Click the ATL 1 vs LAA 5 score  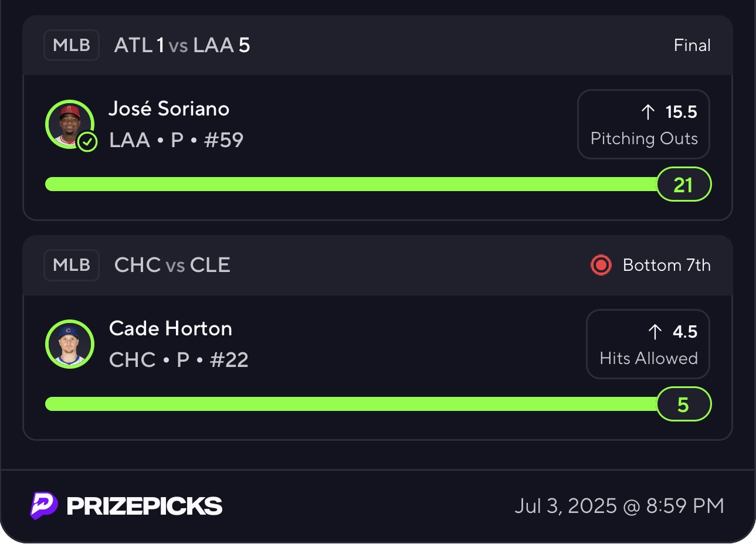(182, 45)
